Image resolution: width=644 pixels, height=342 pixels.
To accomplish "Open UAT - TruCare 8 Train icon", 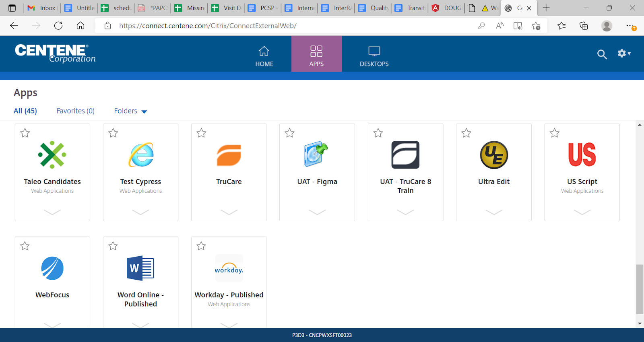I will (x=405, y=155).
